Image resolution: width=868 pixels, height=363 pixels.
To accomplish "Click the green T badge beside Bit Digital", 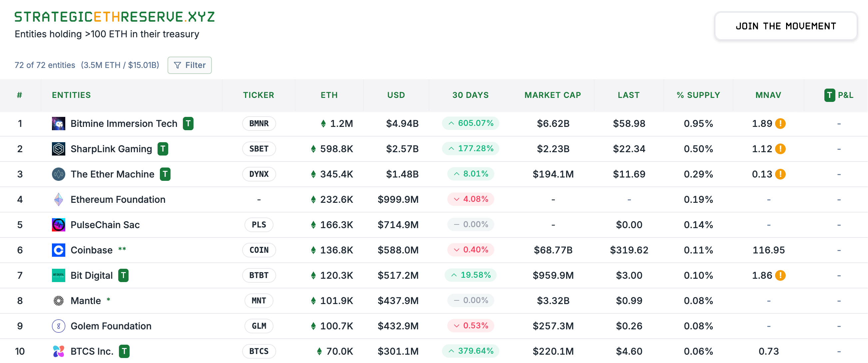I will 123,275.
